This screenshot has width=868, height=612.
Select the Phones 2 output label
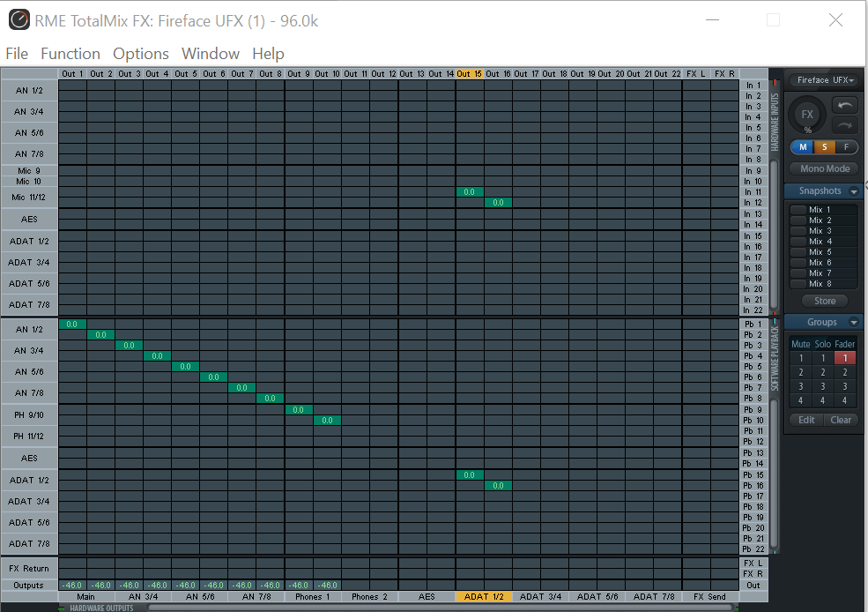[369, 596]
